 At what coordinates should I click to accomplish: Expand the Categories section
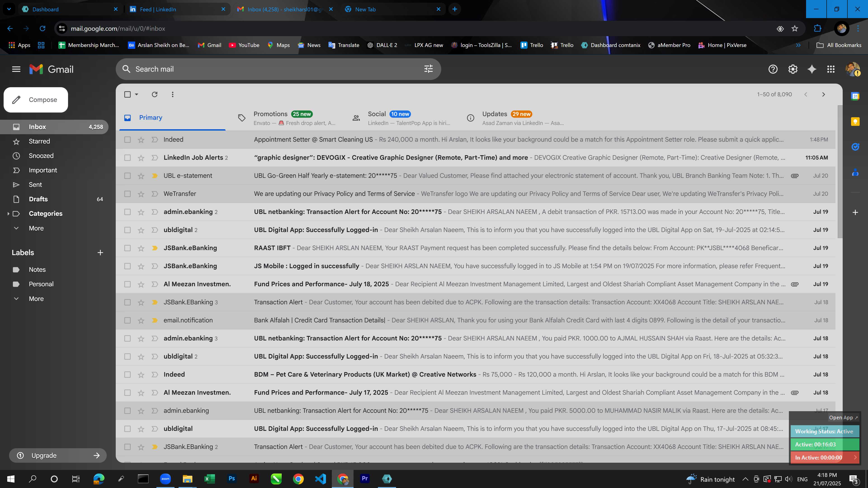pyautogui.click(x=8, y=213)
